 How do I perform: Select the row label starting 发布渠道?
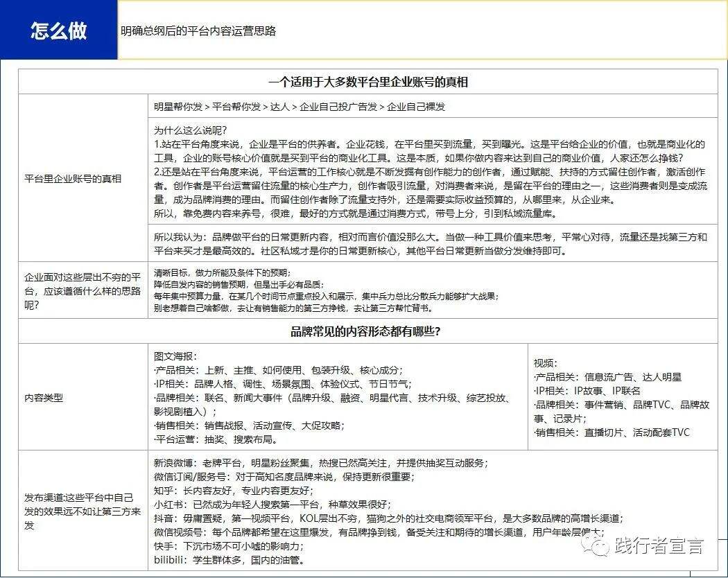[83, 511]
